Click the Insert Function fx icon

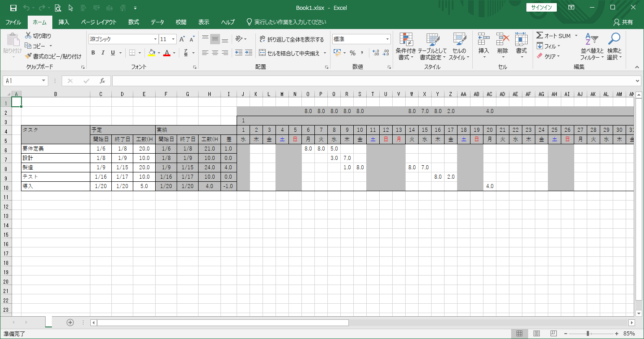pyautogui.click(x=102, y=81)
